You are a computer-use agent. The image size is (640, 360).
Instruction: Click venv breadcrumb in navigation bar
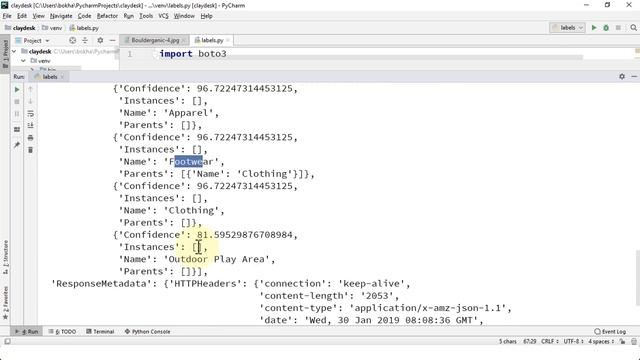(52, 28)
